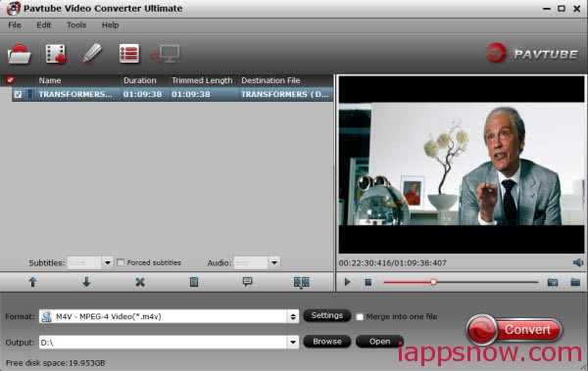Image resolution: width=588 pixels, height=371 pixels.
Task: Delete all tasks with the trash icon
Action: (x=194, y=282)
